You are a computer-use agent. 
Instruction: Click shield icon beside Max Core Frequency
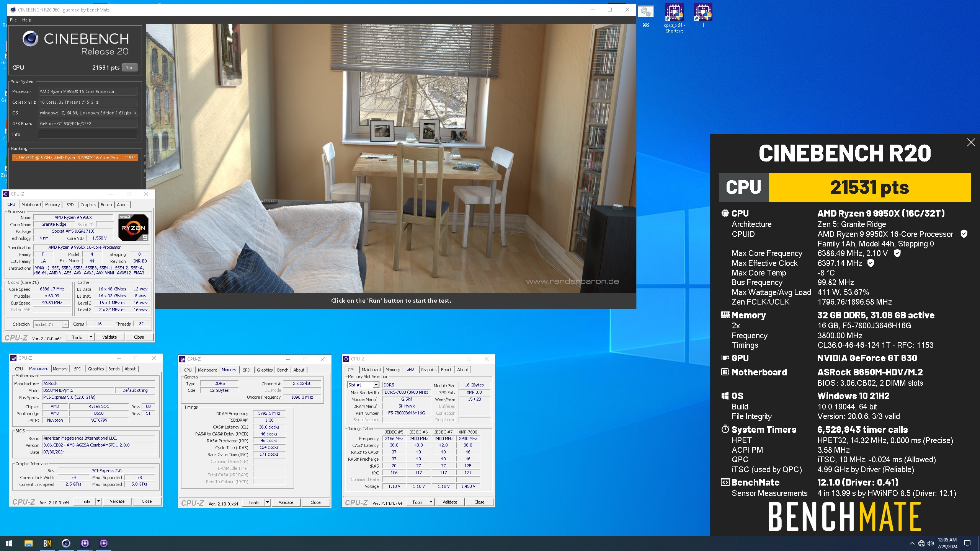tap(897, 253)
